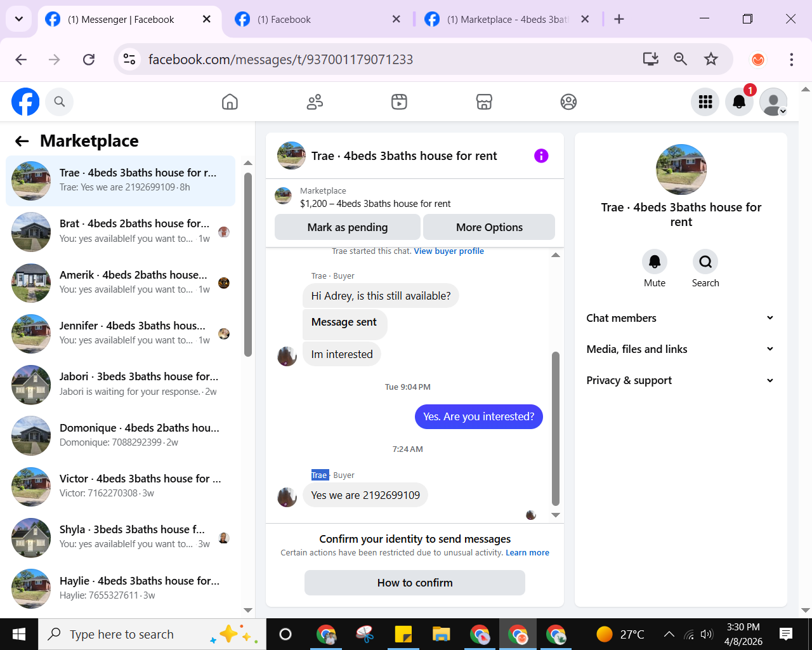Image resolution: width=812 pixels, height=650 pixels.
Task: Search in conversation with magnifier icon
Action: [x=705, y=262]
